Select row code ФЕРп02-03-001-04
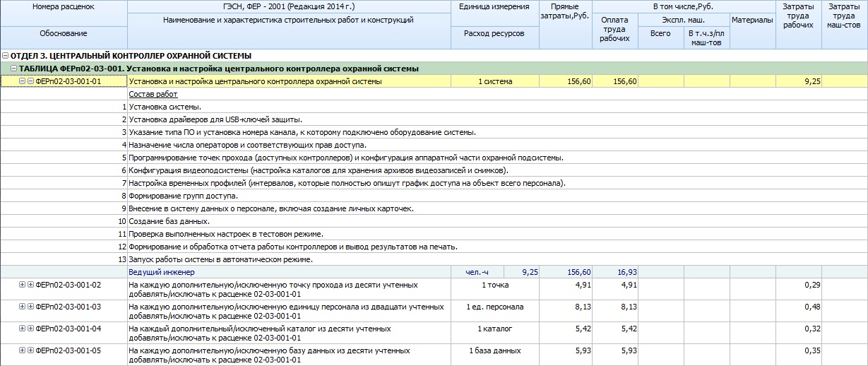 point(69,329)
